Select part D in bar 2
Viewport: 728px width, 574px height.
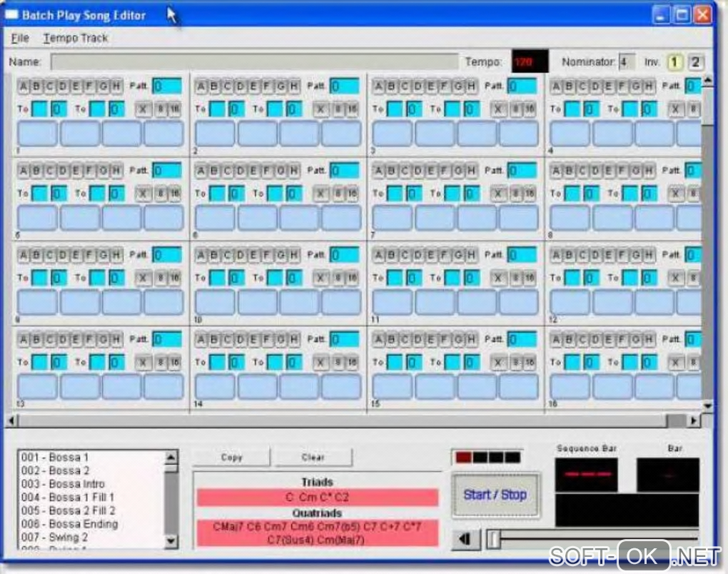pos(241,86)
